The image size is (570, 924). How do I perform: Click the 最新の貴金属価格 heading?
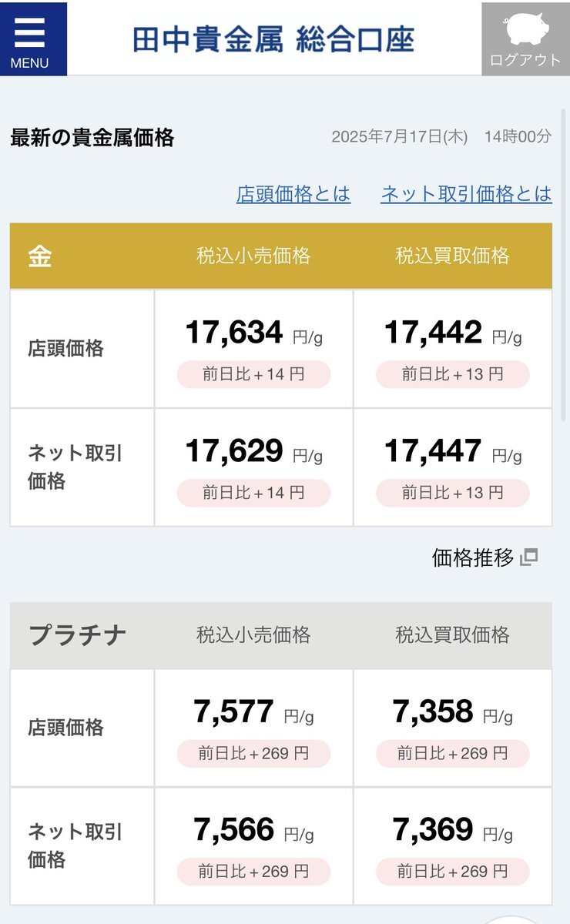(92, 138)
